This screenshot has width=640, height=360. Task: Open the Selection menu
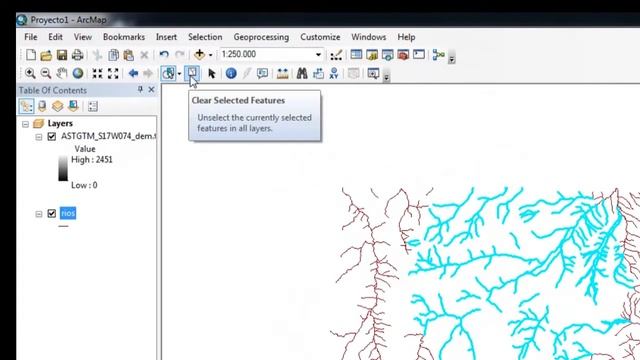click(x=205, y=37)
